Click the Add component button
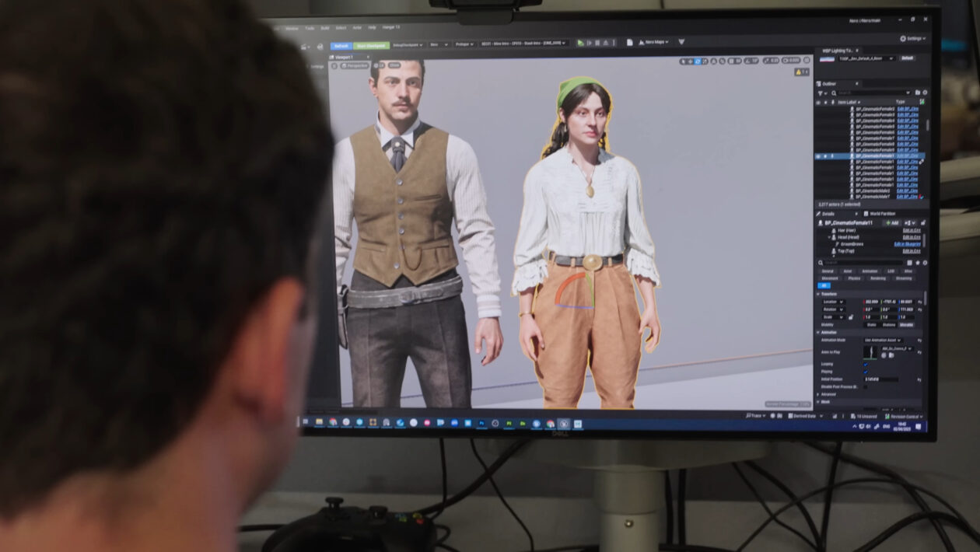The height and width of the screenshot is (552, 980). (x=893, y=223)
